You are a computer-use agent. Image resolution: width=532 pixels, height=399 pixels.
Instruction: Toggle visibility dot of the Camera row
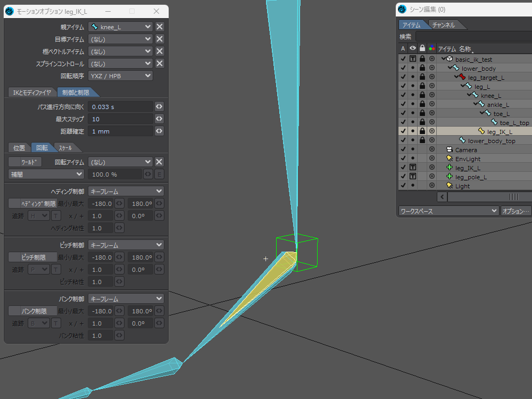(412, 150)
